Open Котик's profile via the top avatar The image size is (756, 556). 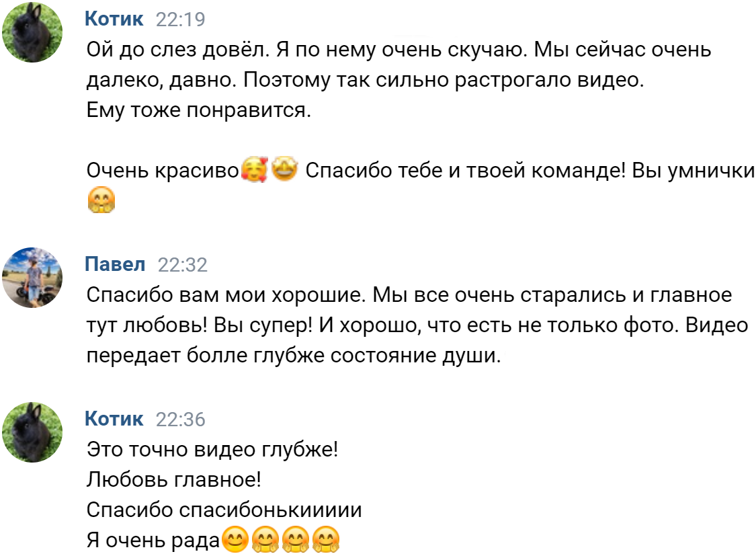click(32, 32)
